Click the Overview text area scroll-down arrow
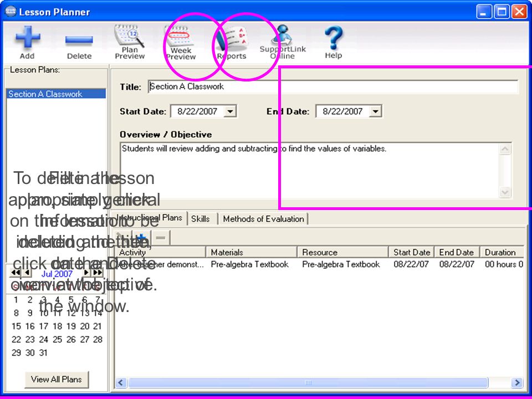Screen dimensions: 532x399 pos(505,192)
